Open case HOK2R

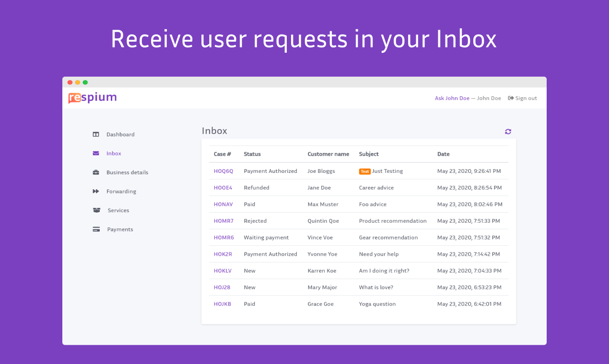click(223, 254)
